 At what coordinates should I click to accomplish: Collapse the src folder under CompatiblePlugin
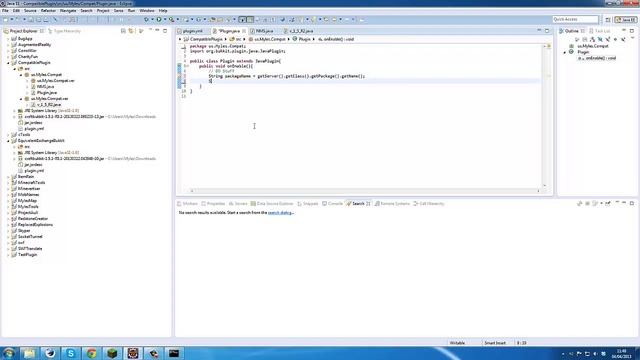15,69
